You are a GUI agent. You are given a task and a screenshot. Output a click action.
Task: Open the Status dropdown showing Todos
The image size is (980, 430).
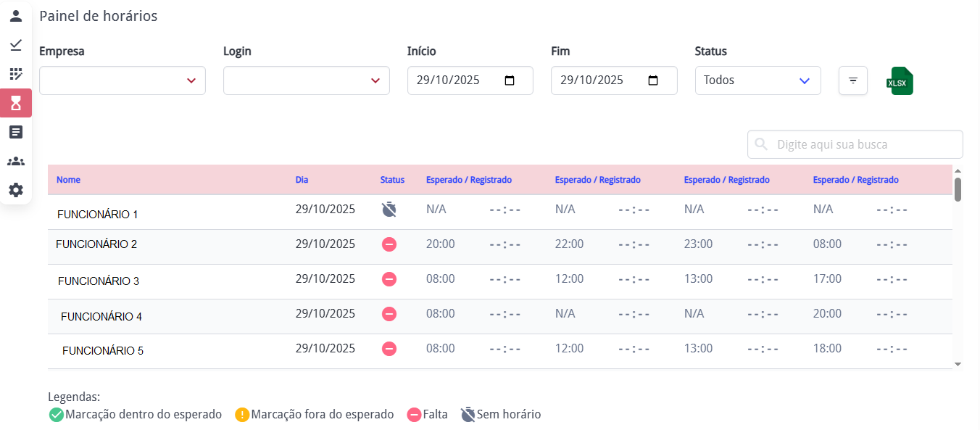click(x=757, y=80)
